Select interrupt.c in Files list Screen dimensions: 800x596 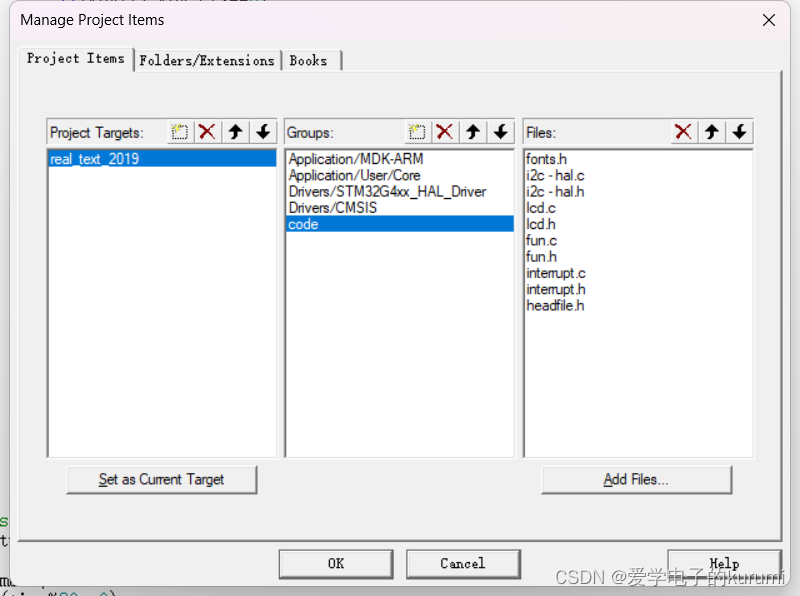[556, 273]
